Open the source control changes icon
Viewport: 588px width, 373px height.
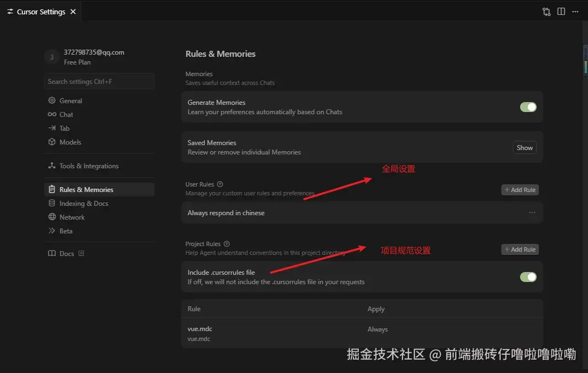click(x=547, y=12)
